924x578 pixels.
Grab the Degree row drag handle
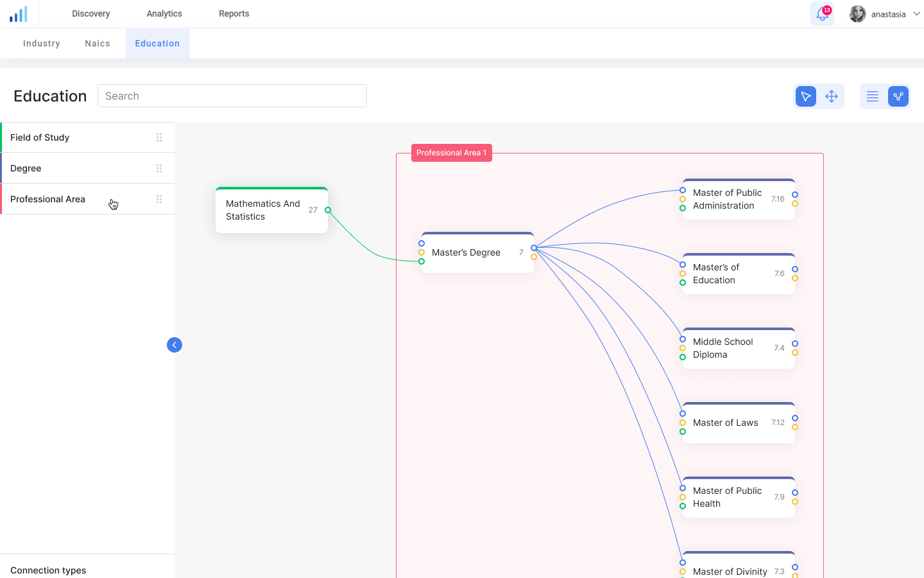tap(159, 168)
